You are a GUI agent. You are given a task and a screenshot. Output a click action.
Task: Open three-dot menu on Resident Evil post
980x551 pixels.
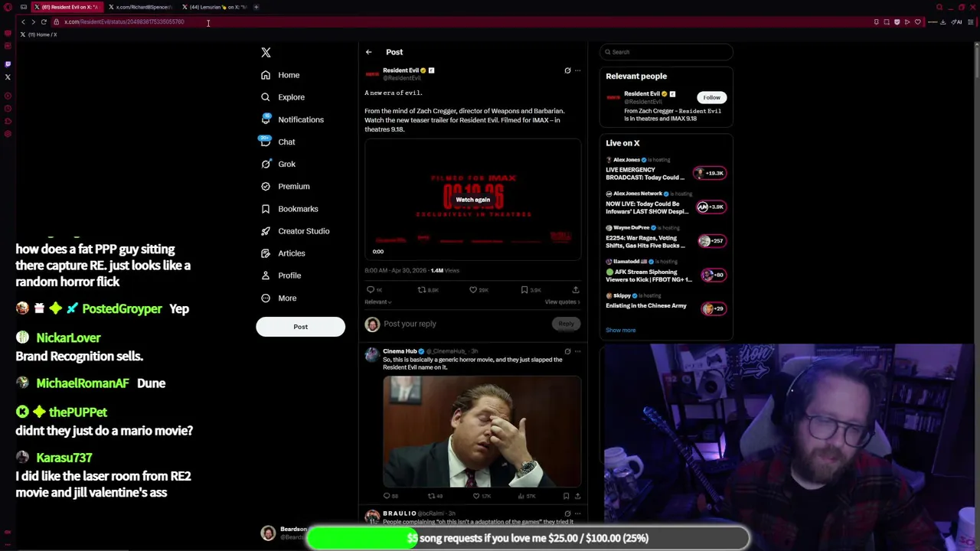click(577, 70)
